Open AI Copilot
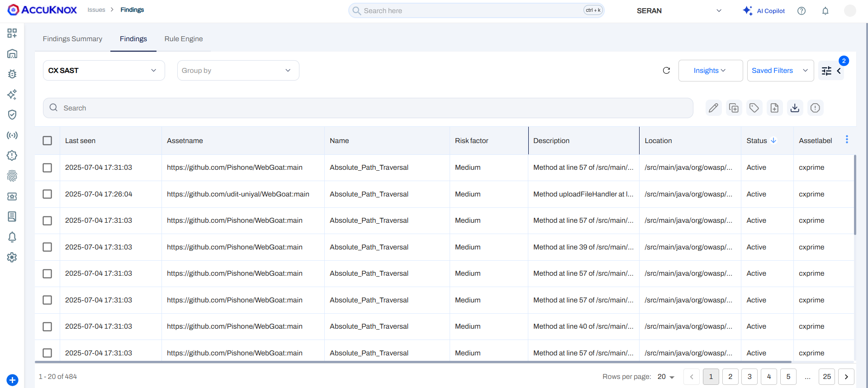868x388 pixels. [764, 11]
